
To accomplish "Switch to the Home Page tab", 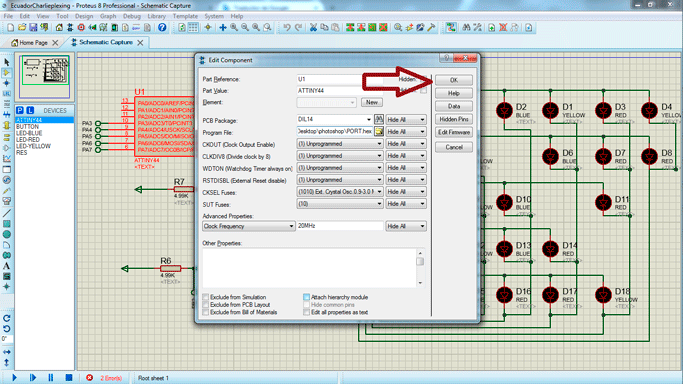I will pyautogui.click(x=33, y=43).
